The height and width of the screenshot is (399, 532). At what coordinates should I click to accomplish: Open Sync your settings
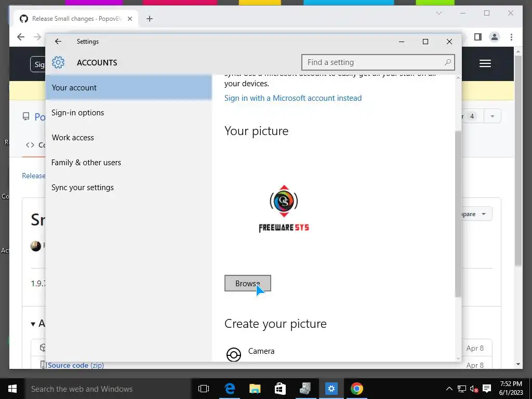click(x=129, y=187)
